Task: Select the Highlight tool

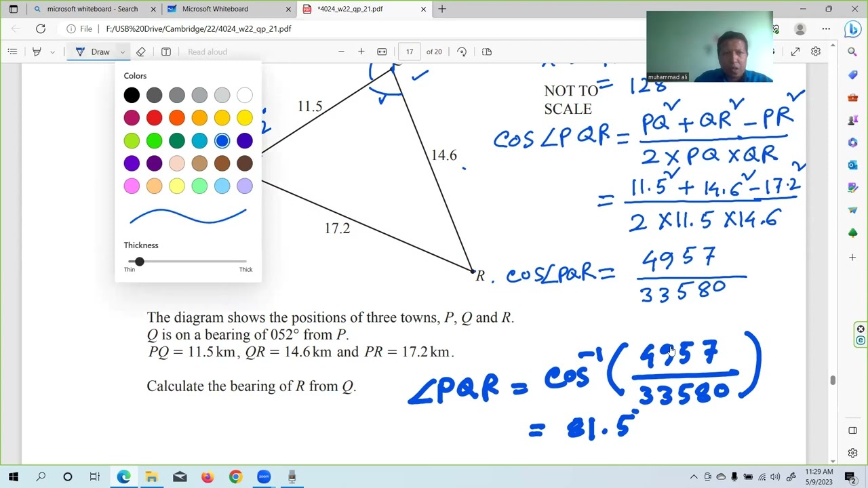Action: [x=37, y=52]
